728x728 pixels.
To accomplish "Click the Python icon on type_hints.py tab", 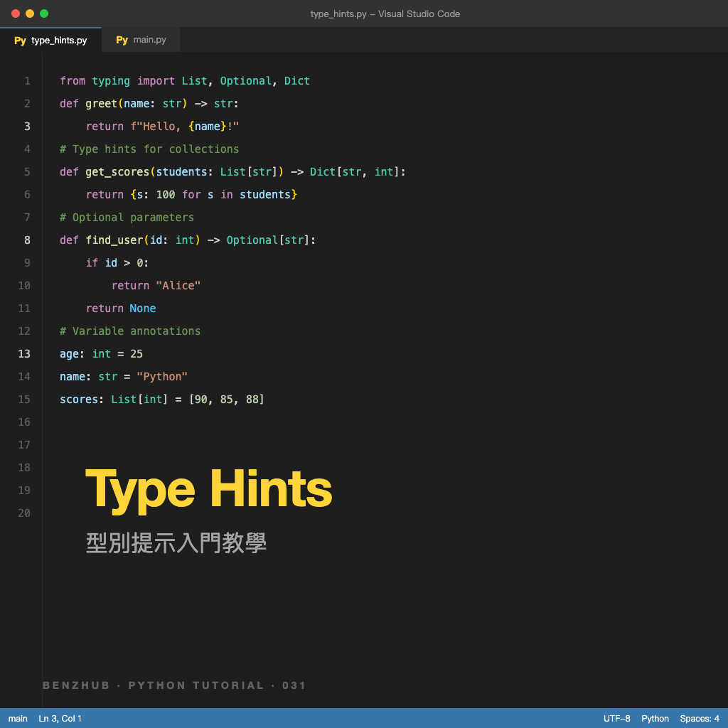I will tap(20, 41).
